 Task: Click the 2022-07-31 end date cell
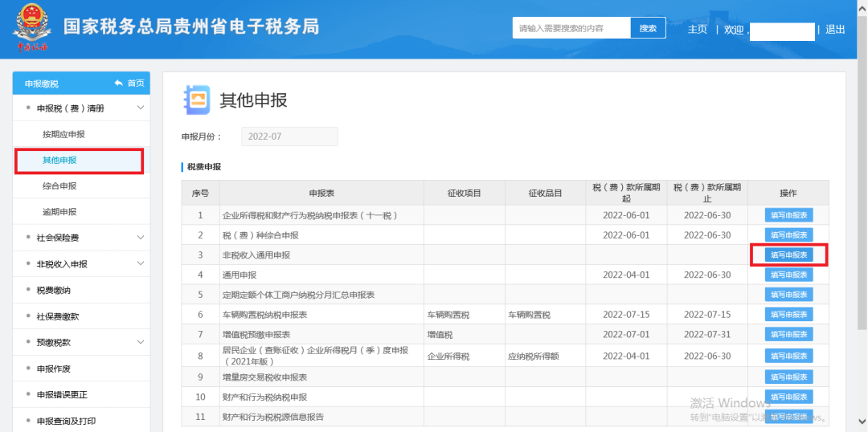click(707, 335)
